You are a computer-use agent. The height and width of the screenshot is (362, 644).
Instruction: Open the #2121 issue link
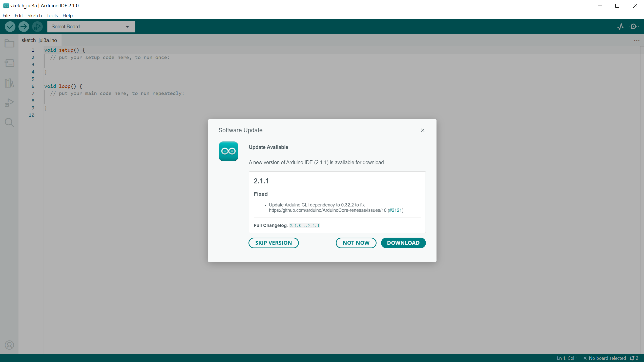click(x=396, y=210)
